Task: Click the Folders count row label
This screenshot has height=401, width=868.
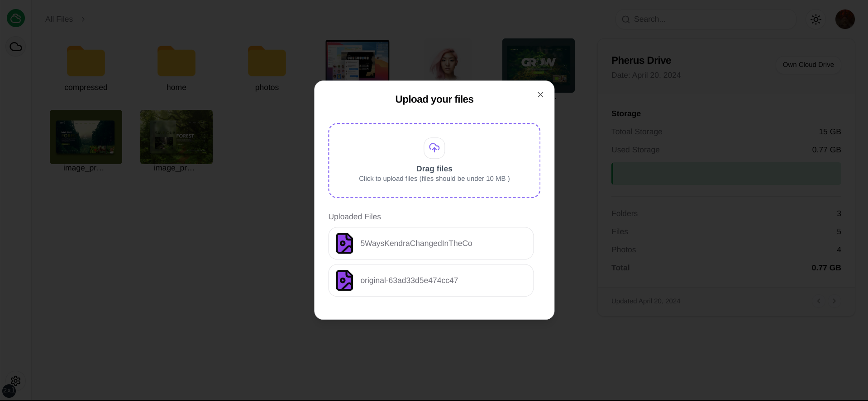Action: tap(625, 213)
